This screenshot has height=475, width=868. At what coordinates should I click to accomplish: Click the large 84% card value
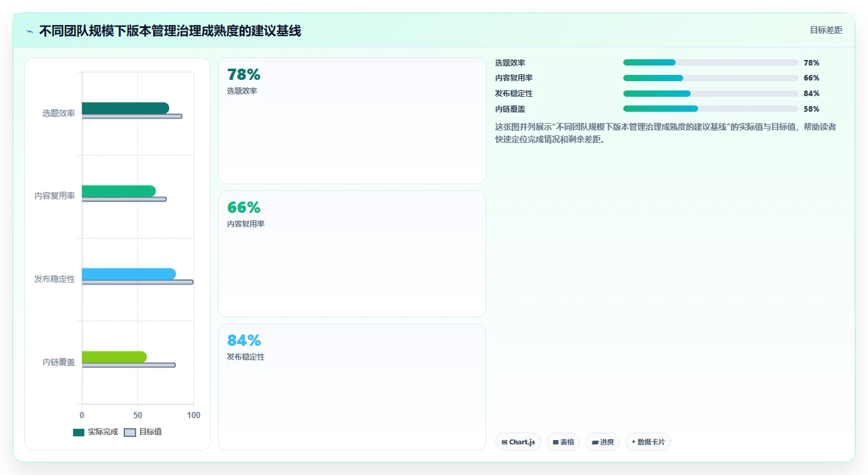tap(244, 341)
